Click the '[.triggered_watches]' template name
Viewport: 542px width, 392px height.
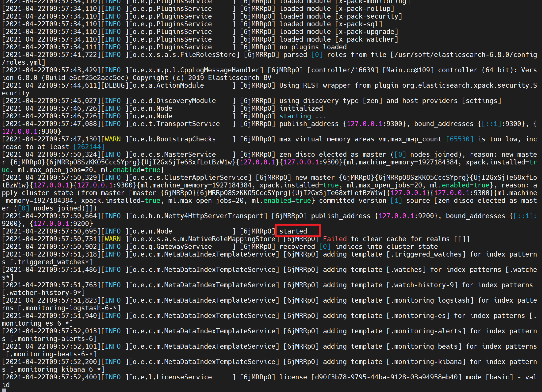coord(426,254)
